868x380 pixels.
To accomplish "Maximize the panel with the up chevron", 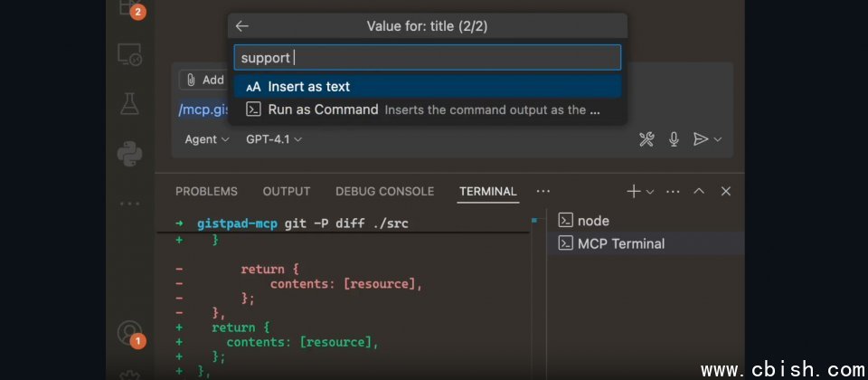I will coord(699,191).
